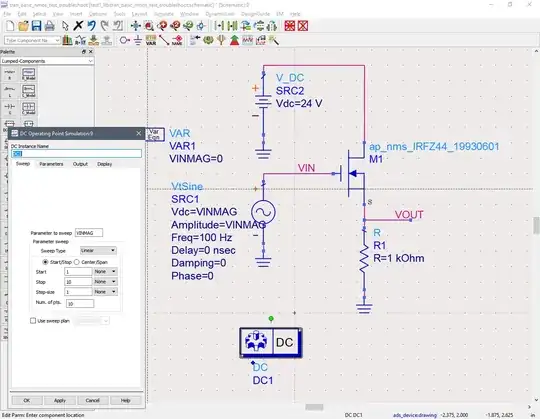Pick C_Model from the palette
This screenshot has height=419, width=540.
(x=29, y=108)
